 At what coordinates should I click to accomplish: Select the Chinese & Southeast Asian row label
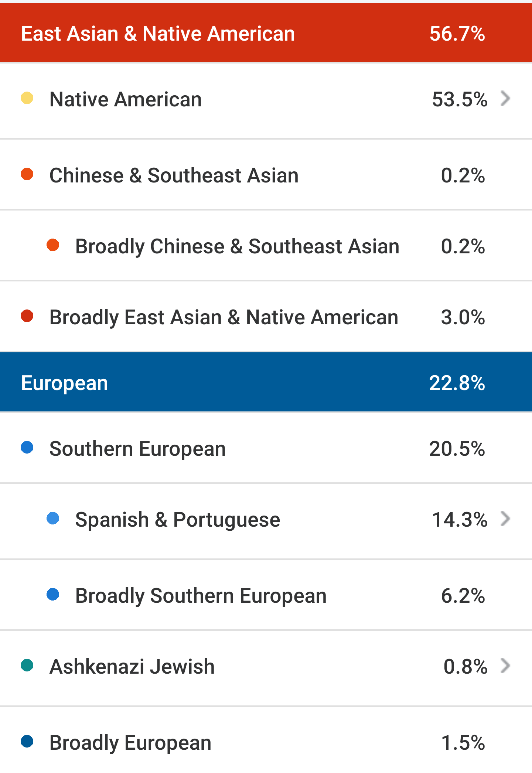click(x=174, y=175)
